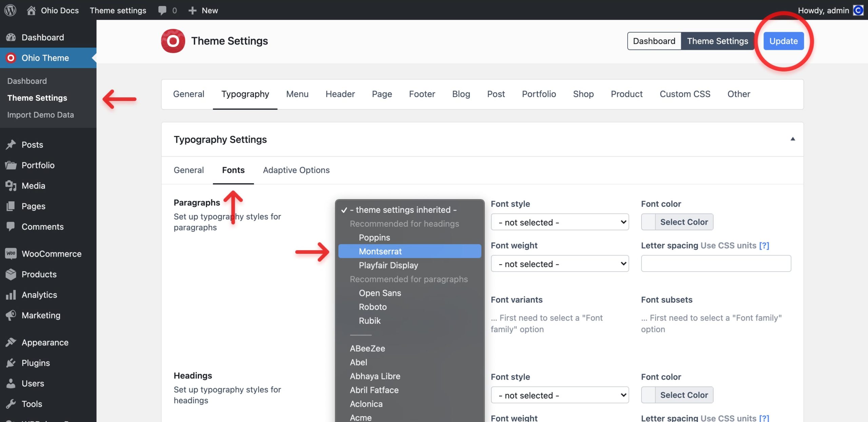Click the plus icon next to New
Image resolution: width=868 pixels, height=422 pixels.
[192, 11]
